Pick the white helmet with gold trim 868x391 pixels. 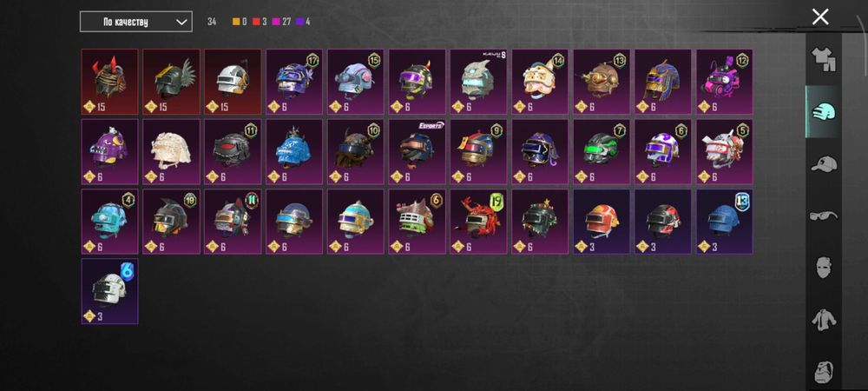click(233, 82)
